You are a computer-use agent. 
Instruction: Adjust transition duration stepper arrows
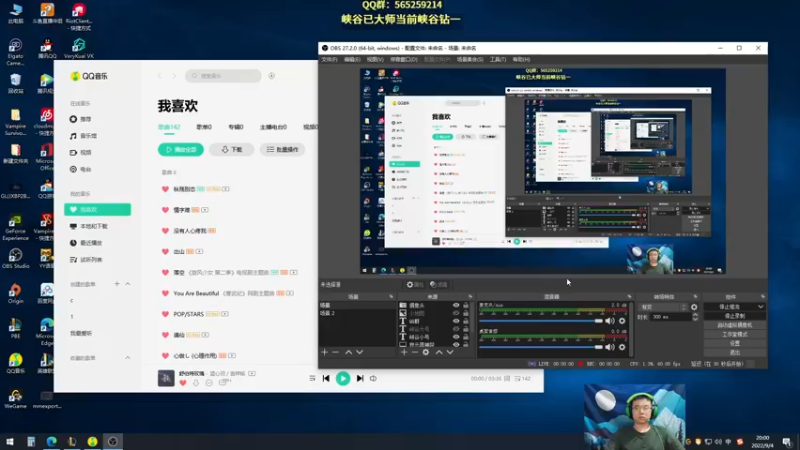(x=695, y=317)
